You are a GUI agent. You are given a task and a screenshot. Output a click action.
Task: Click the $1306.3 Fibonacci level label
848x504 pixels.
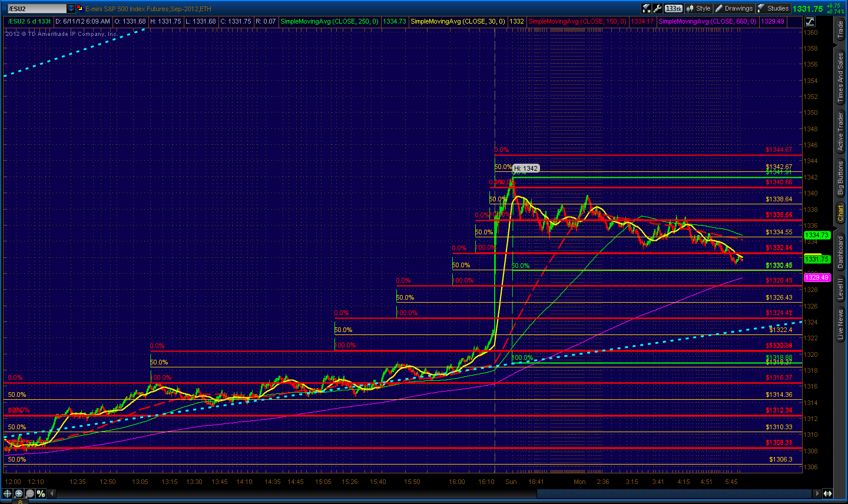pyautogui.click(x=780, y=460)
